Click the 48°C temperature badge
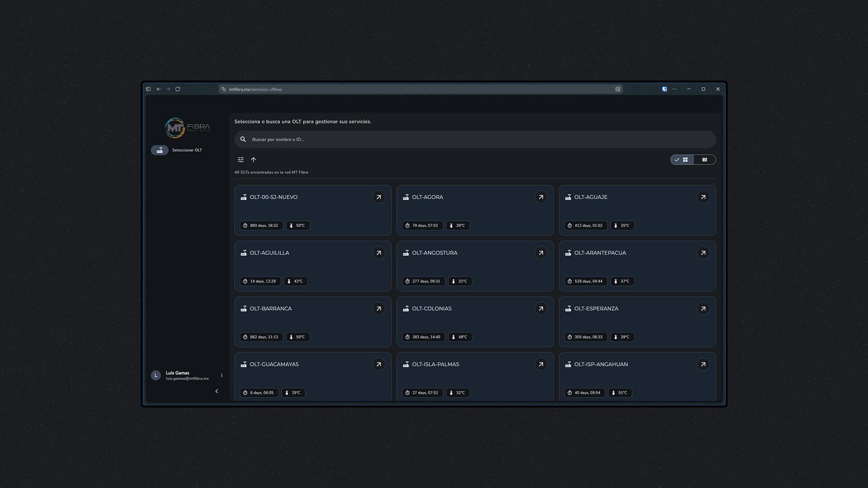The width and height of the screenshot is (868, 488). pyautogui.click(x=460, y=337)
